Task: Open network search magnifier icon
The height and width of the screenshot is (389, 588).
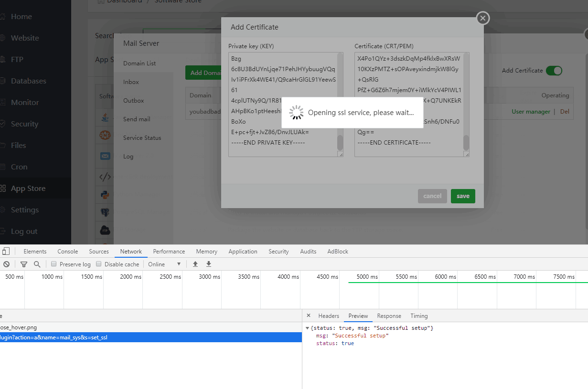Action: click(37, 264)
